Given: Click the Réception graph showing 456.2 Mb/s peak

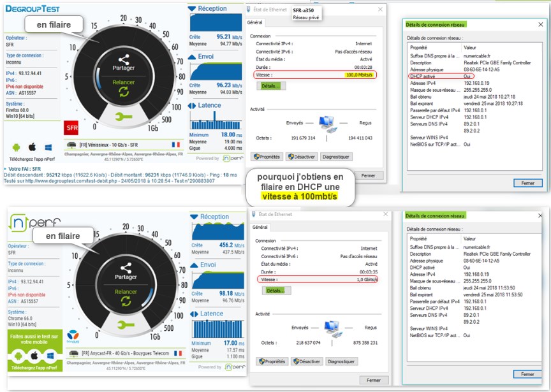Looking at the screenshot, I should 218,231.
